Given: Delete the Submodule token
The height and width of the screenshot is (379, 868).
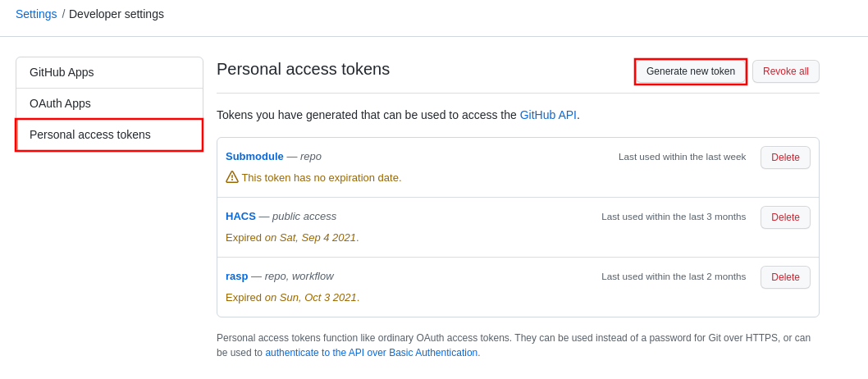Looking at the screenshot, I should [785, 158].
